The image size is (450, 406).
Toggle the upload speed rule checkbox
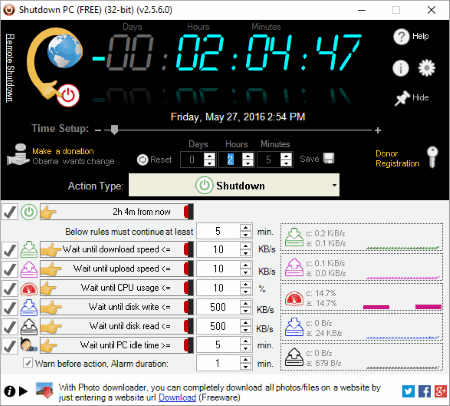(x=9, y=269)
